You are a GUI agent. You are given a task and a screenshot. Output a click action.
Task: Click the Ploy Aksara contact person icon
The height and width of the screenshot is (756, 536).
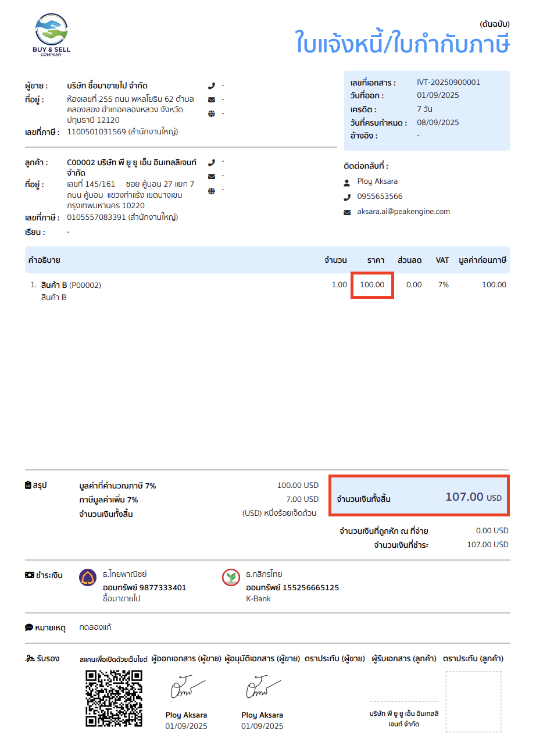348,182
